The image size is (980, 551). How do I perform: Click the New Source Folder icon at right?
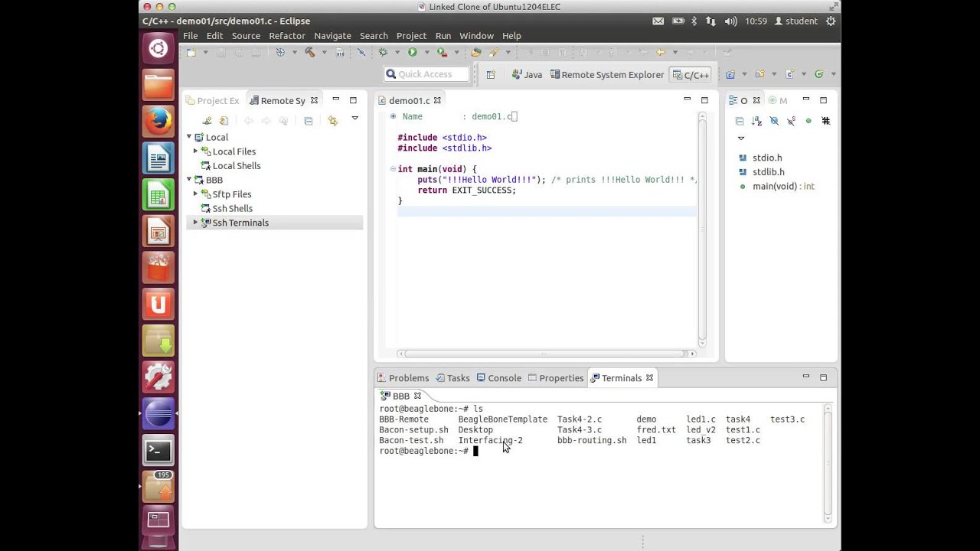coord(759,74)
